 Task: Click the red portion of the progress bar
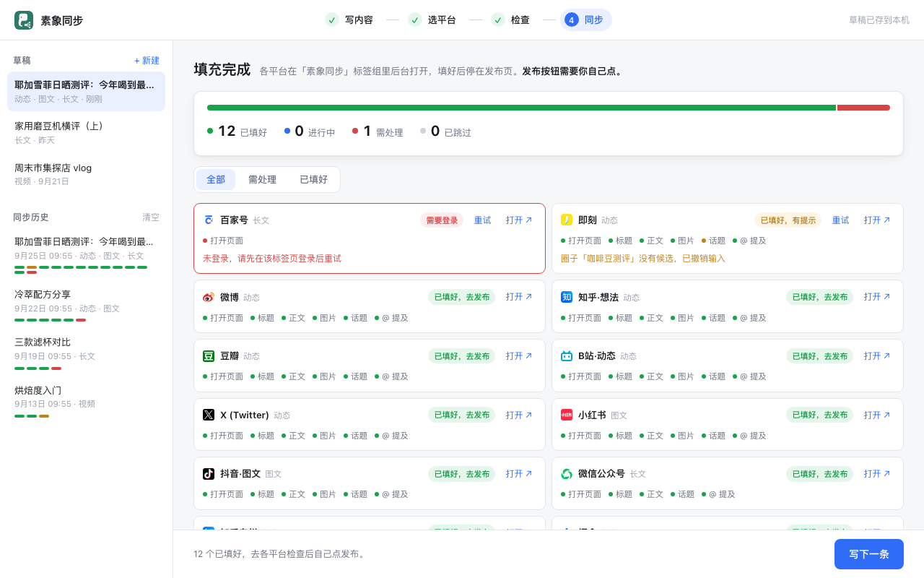click(x=863, y=108)
